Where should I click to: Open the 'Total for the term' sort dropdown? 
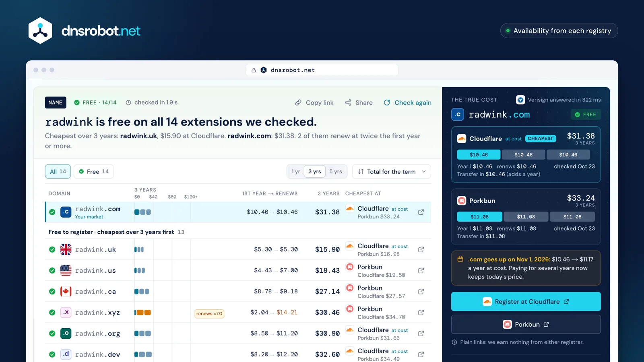[x=392, y=171]
